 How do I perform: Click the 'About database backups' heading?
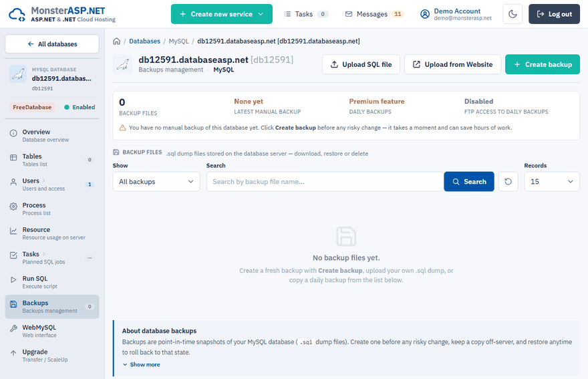[x=159, y=331]
